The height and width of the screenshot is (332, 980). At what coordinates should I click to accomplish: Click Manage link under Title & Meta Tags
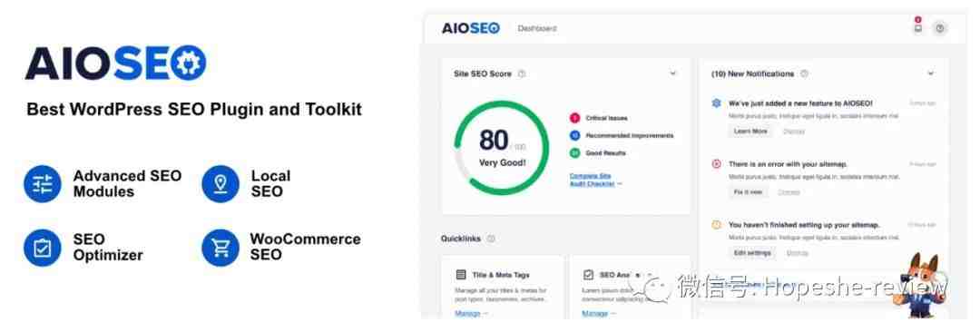[471, 313]
